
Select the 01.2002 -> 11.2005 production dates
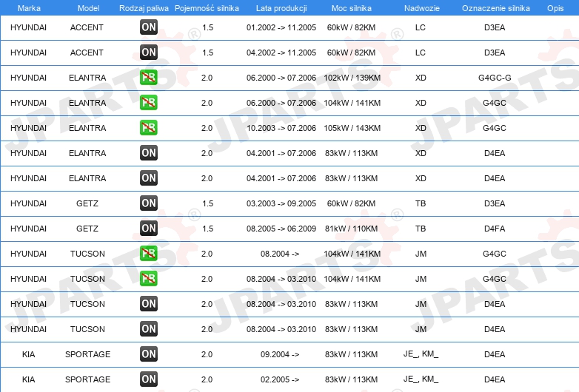tap(281, 27)
